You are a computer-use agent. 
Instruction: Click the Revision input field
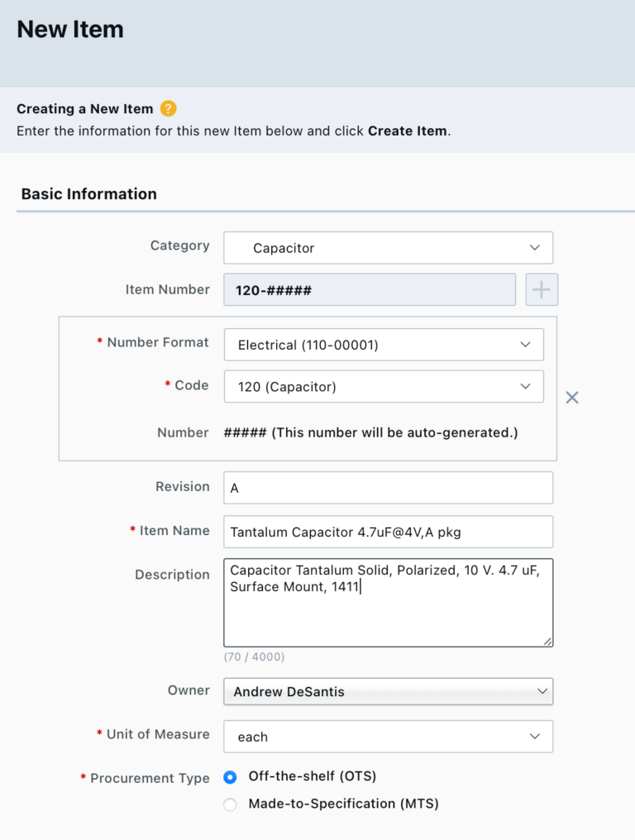coord(388,488)
